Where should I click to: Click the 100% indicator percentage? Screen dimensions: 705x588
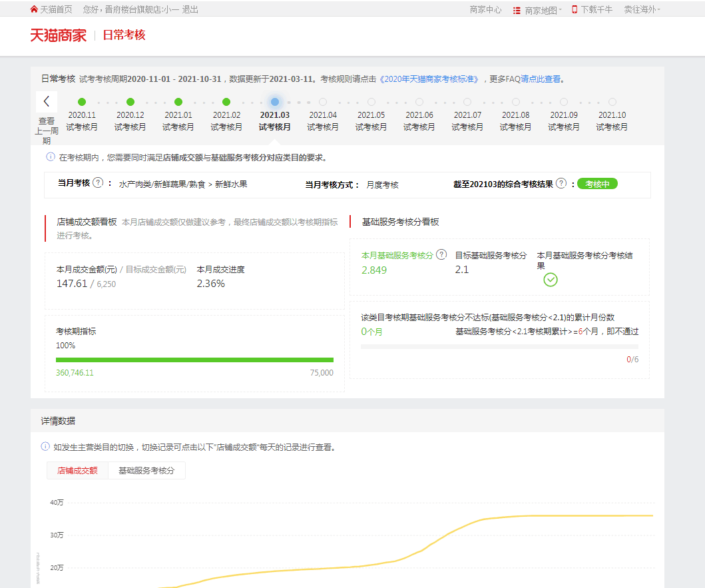coord(66,346)
